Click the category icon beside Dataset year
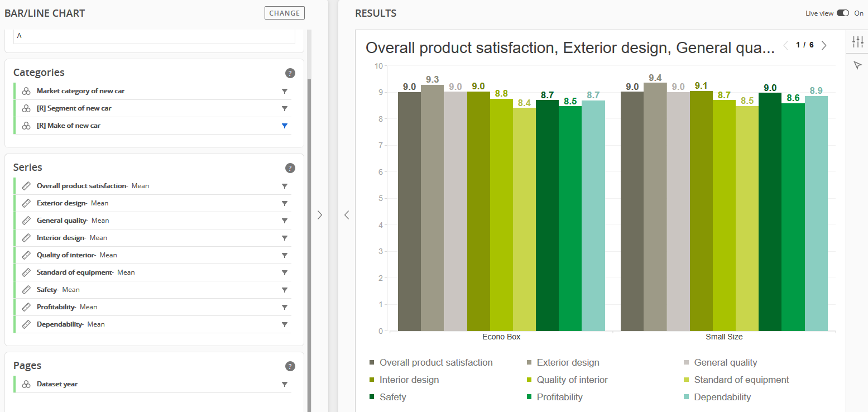The height and width of the screenshot is (412, 868). pyautogui.click(x=26, y=384)
